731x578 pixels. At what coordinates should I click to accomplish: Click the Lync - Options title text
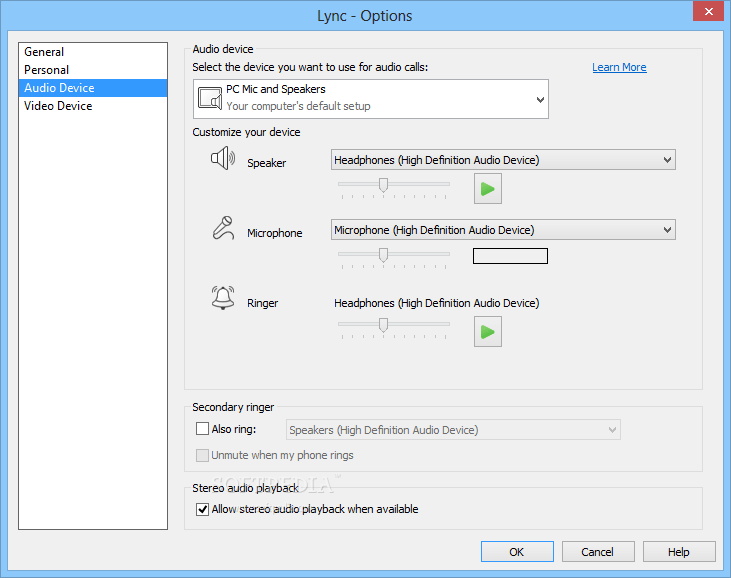point(365,16)
